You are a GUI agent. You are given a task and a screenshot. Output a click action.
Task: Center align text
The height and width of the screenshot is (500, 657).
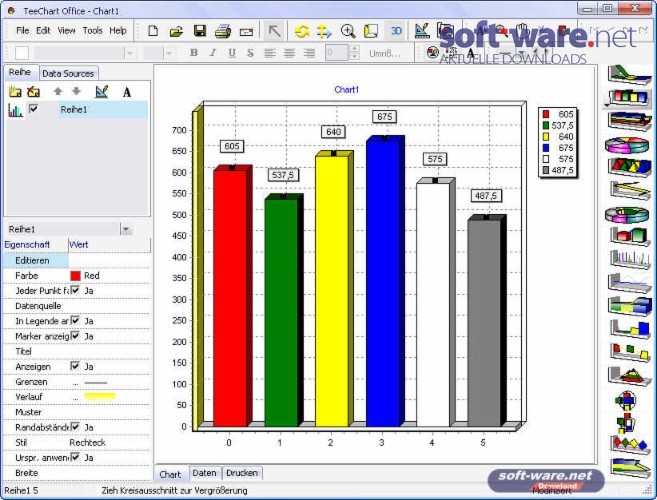click(289, 53)
